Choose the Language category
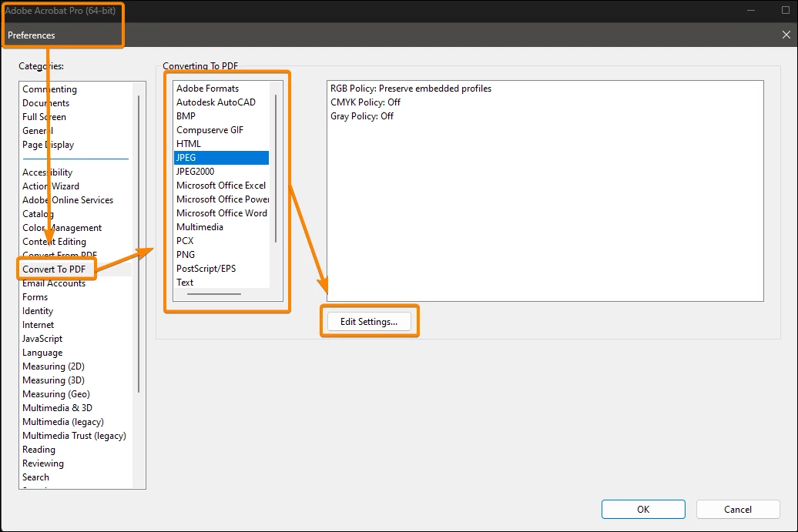The width and height of the screenshot is (798, 532). click(42, 353)
